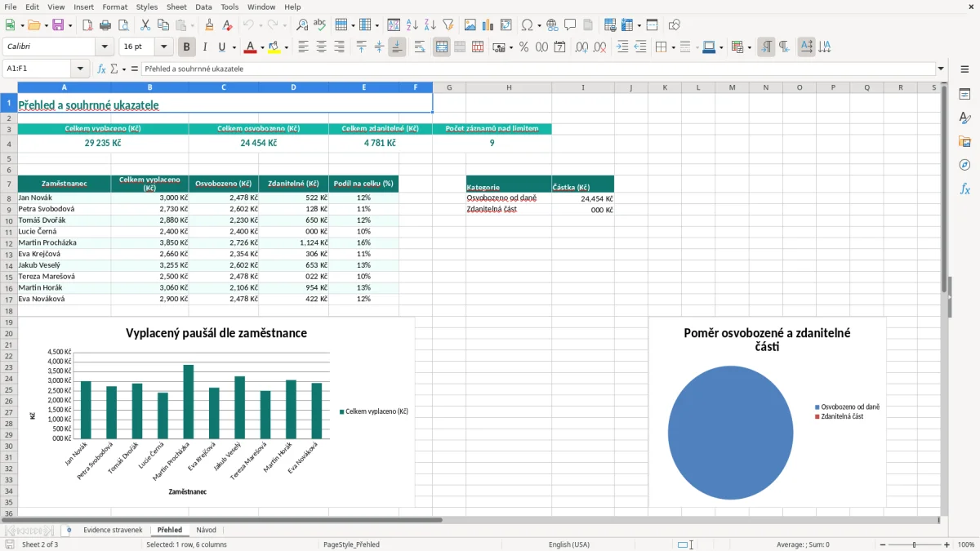Open sidebar Navigator compass icon
This screenshot has height=551, width=980.
[x=964, y=165]
